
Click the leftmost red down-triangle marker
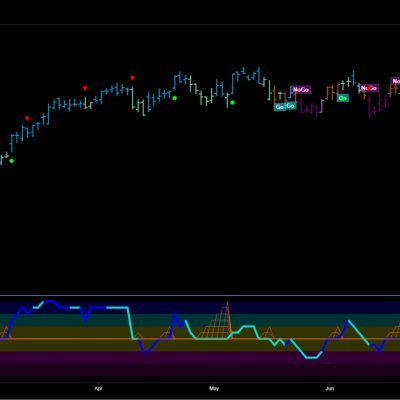pos(27,118)
